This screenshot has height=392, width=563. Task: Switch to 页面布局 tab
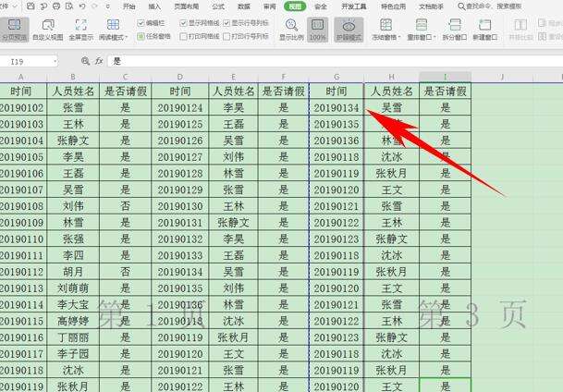187,6
